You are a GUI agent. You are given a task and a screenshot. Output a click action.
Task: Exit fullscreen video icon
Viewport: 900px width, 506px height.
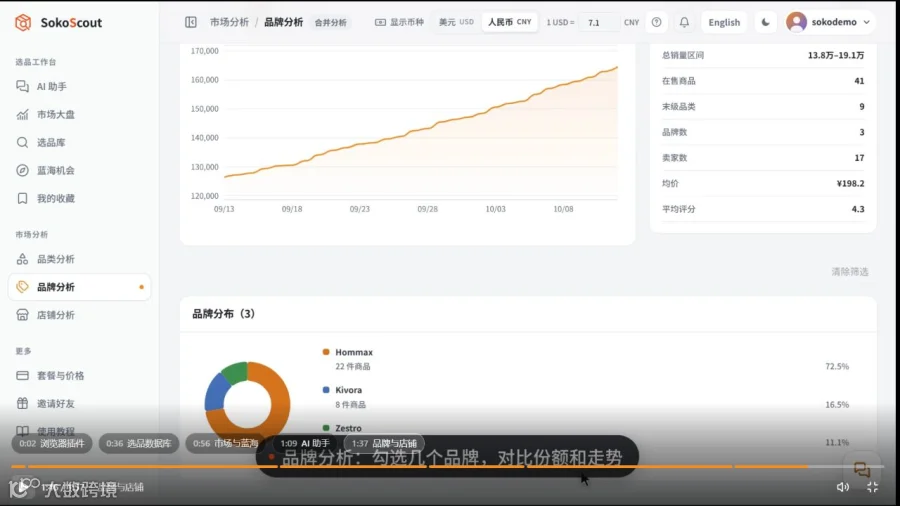[x=872, y=487]
